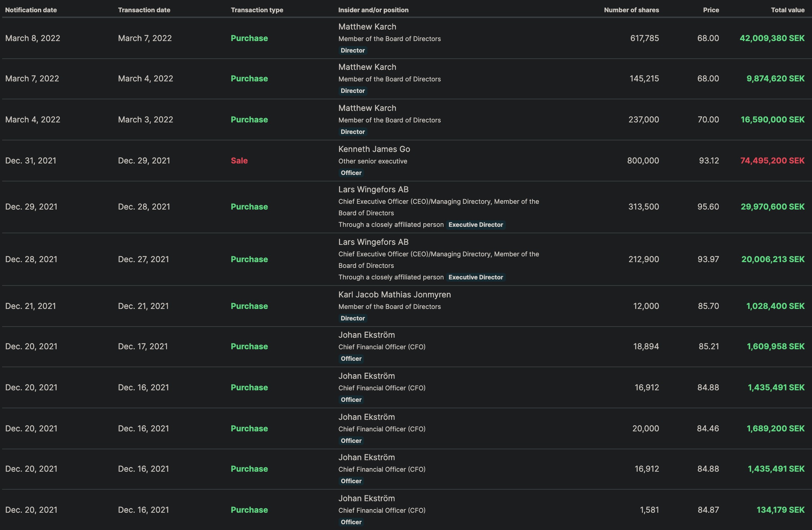Click the 42,009,380 SEK total value
Viewport: 812px width, 530px height.
click(772, 38)
